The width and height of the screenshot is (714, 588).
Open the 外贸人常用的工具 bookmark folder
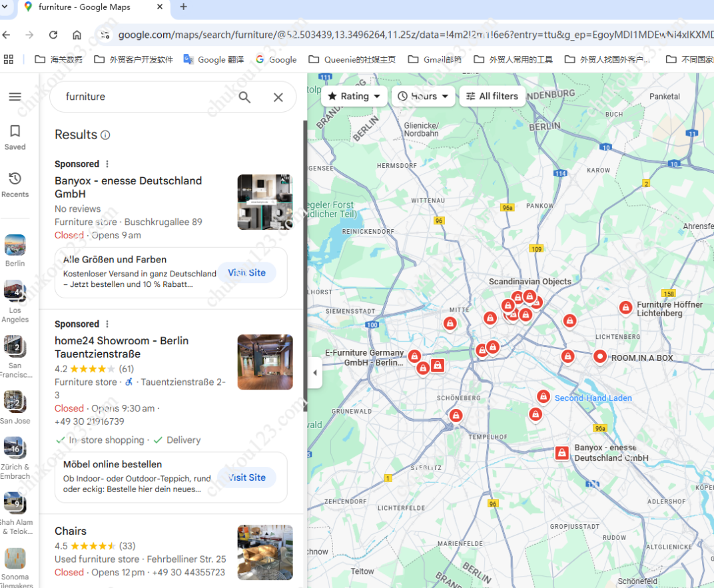pyautogui.click(x=513, y=60)
